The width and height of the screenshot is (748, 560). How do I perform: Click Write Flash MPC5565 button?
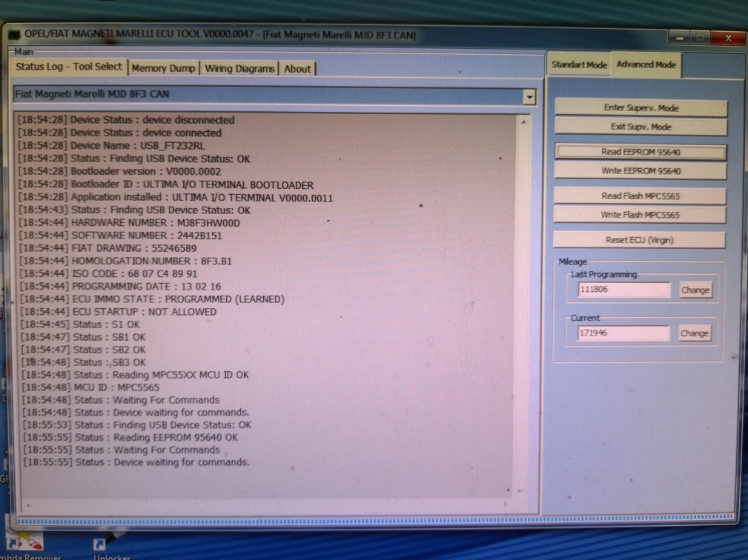pyautogui.click(x=640, y=215)
